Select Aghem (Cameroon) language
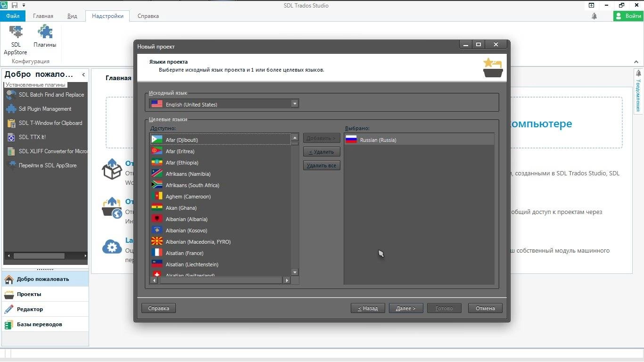Screen dimensions: 644x362 (221, 197)
